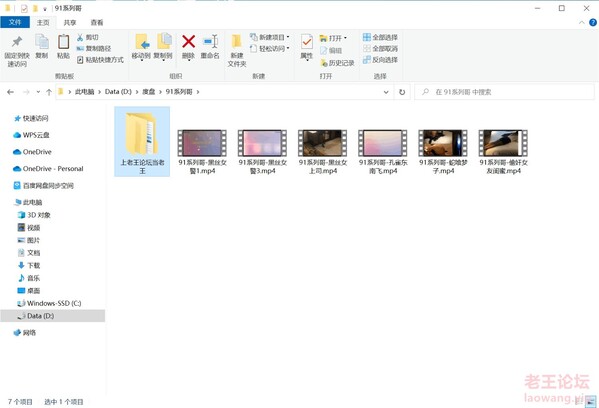Go up one folder level arrow
The image size is (599, 408).
click(49, 92)
